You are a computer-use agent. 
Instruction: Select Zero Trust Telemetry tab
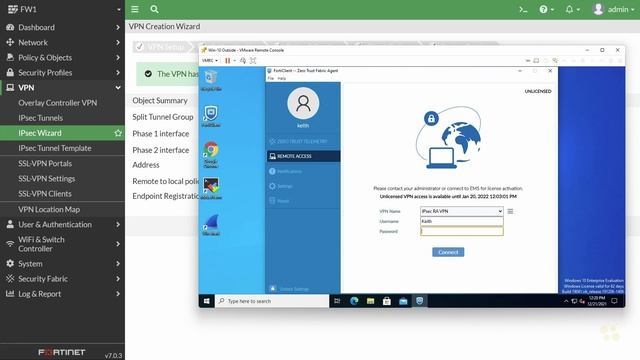[303, 141]
